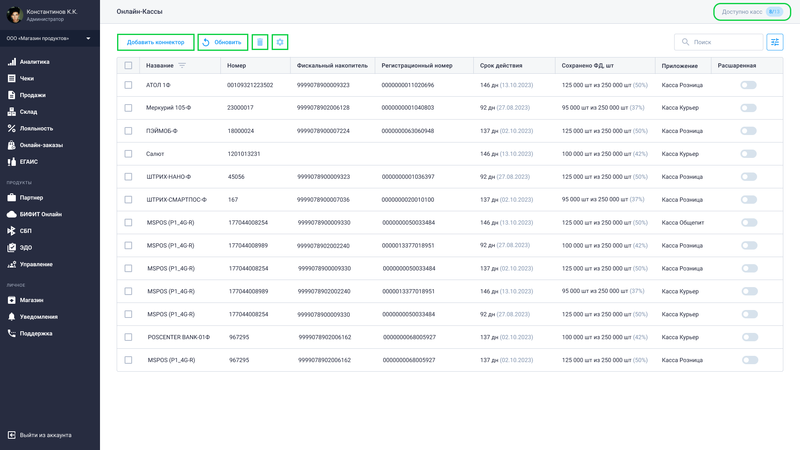This screenshot has width=800, height=450.
Task: Go to the Лояльность menu item
Action: click(x=36, y=129)
